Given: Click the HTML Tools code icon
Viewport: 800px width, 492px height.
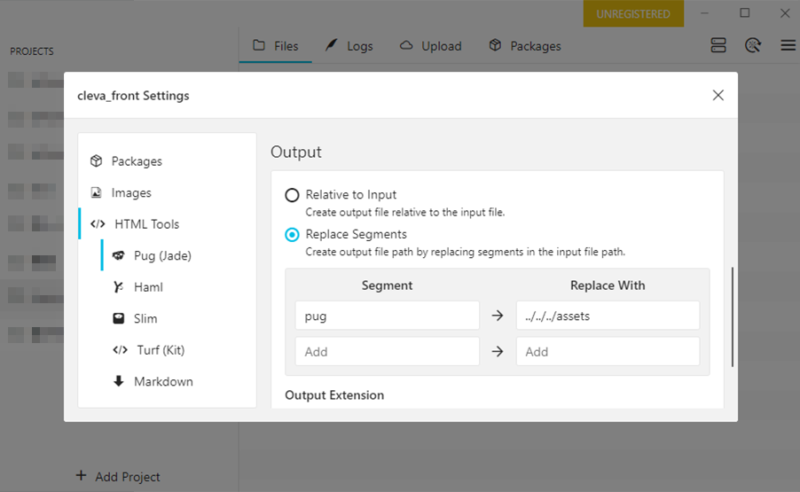Looking at the screenshot, I should coord(97,224).
